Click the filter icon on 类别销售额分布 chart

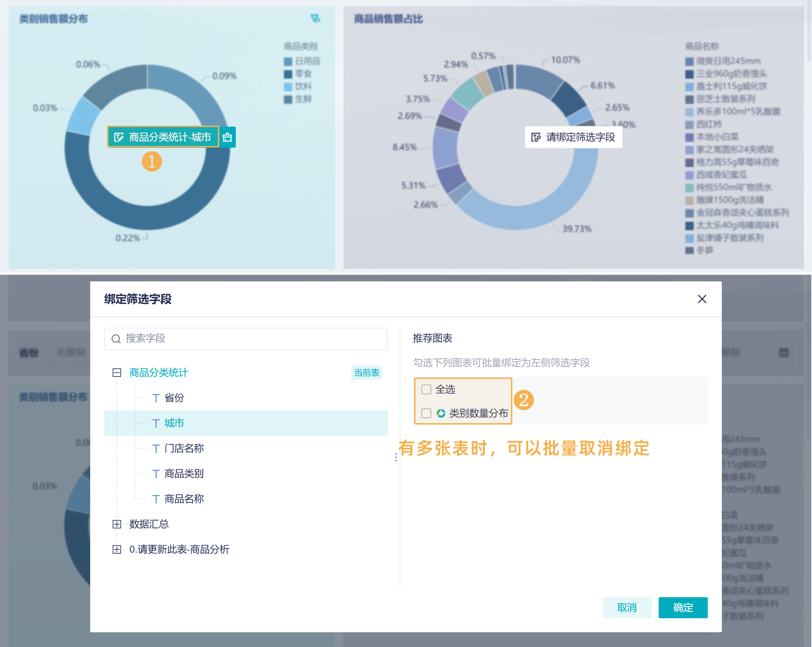315,19
